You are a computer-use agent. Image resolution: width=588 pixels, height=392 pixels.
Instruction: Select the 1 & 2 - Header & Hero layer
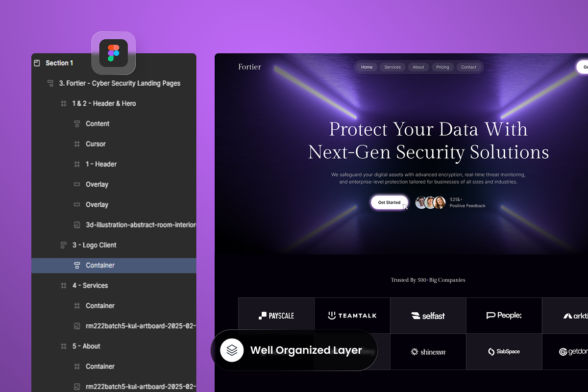pyautogui.click(x=114, y=103)
